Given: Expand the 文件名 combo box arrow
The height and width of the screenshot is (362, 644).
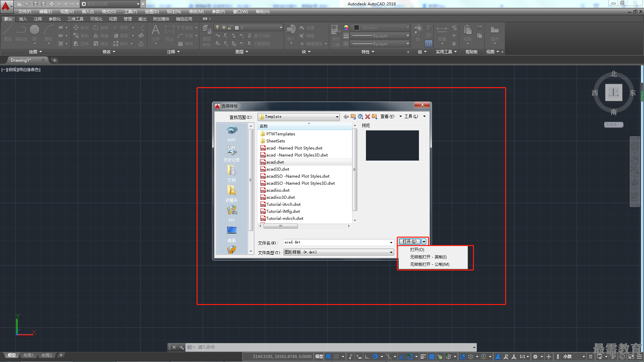Looking at the screenshot, I should click(391, 242).
